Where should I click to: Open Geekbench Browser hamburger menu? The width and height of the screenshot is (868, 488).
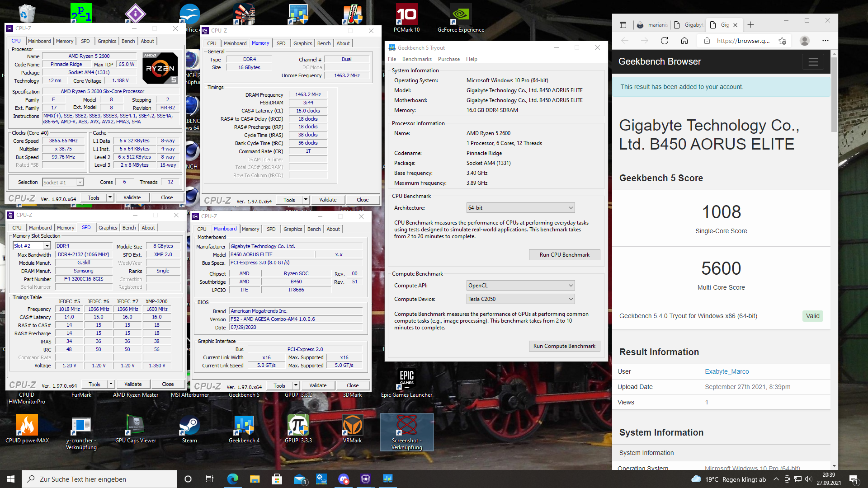point(813,62)
